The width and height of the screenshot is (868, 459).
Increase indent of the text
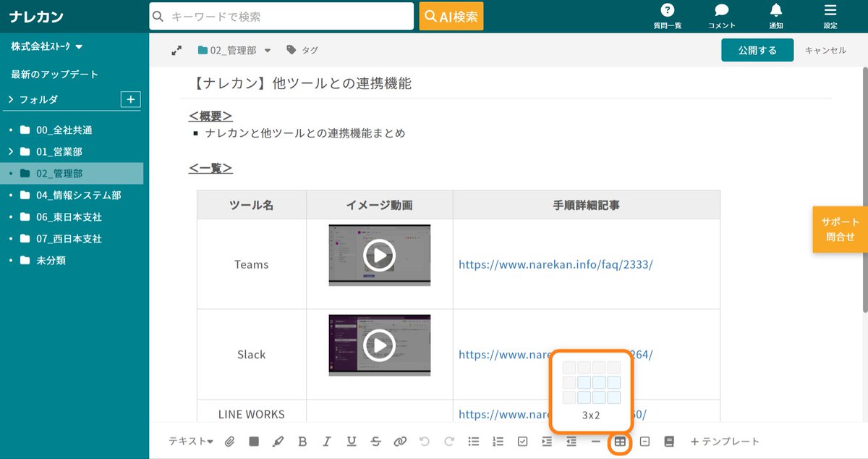[x=547, y=441]
